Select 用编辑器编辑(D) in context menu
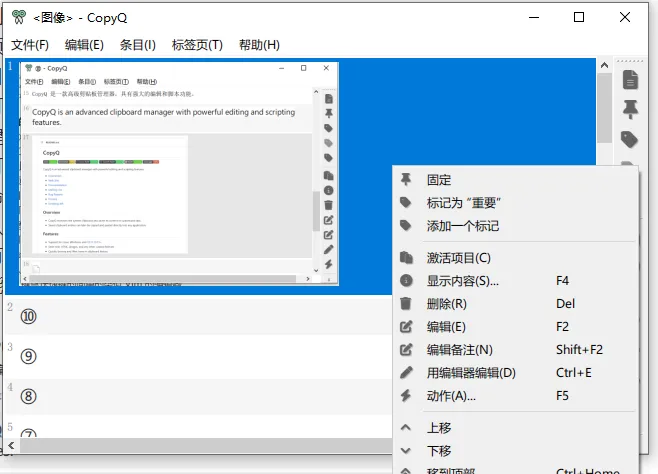The width and height of the screenshot is (658, 474). coord(515,373)
